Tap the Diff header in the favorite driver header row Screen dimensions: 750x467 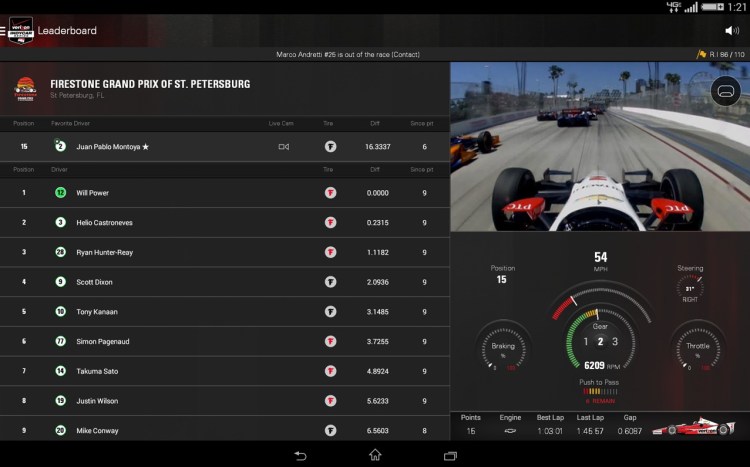click(375, 123)
